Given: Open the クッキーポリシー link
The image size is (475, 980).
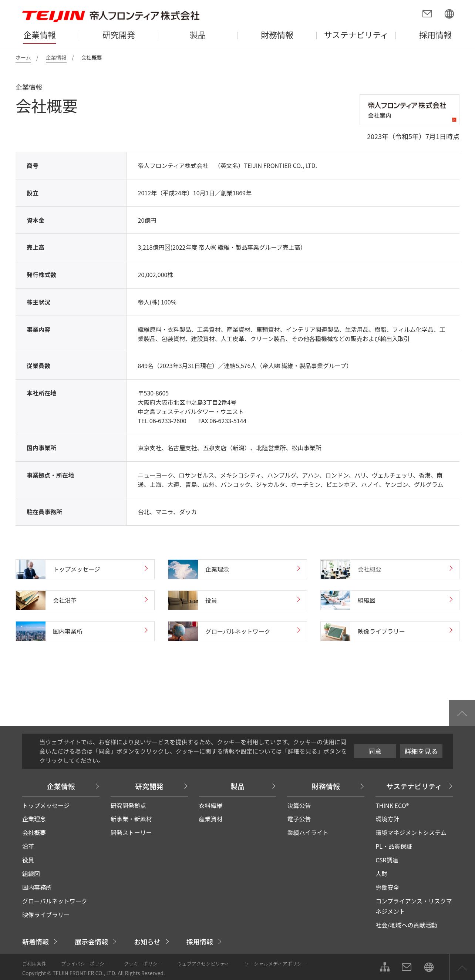Looking at the screenshot, I should point(143,964).
